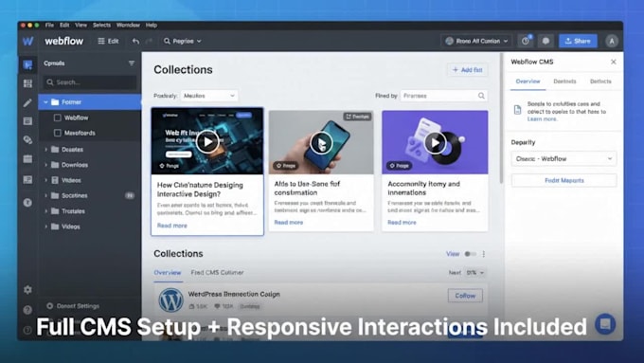The image size is (644, 363).
Task: Click the redo arrow in top toolbar
Action: (149, 41)
